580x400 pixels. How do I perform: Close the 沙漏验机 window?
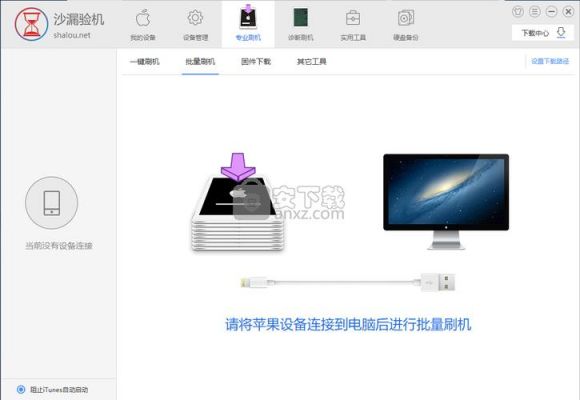[568, 12]
